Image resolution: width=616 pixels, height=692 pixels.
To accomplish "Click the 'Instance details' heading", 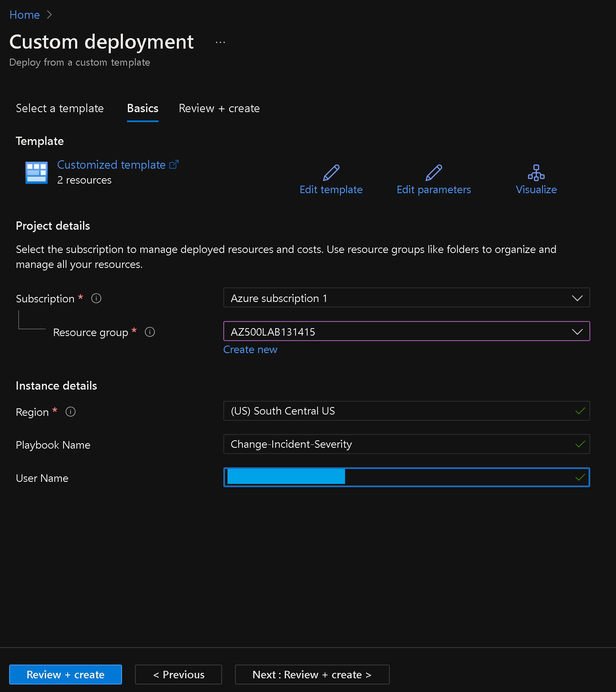I will [x=56, y=386].
